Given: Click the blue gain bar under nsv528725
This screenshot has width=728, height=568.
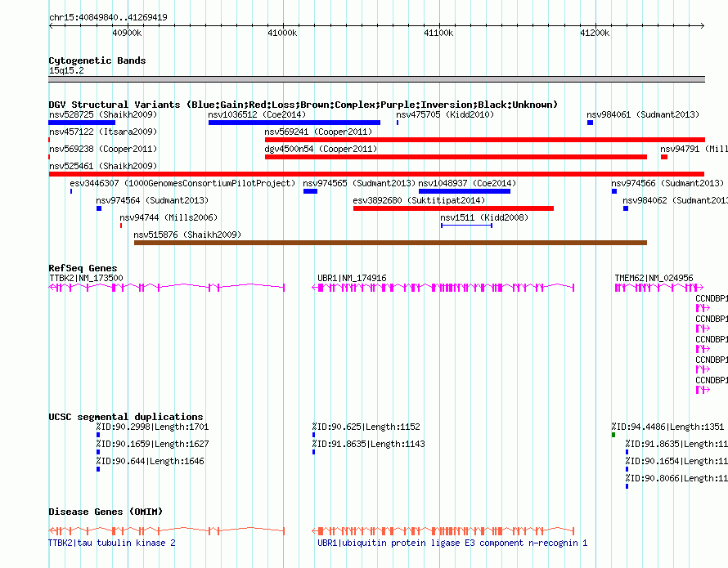Looking at the screenshot, I should tap(82, 123).
